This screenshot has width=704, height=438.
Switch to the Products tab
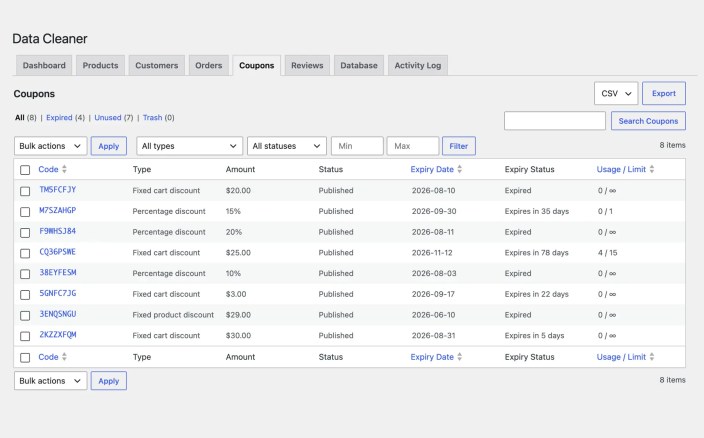(100, 65)
